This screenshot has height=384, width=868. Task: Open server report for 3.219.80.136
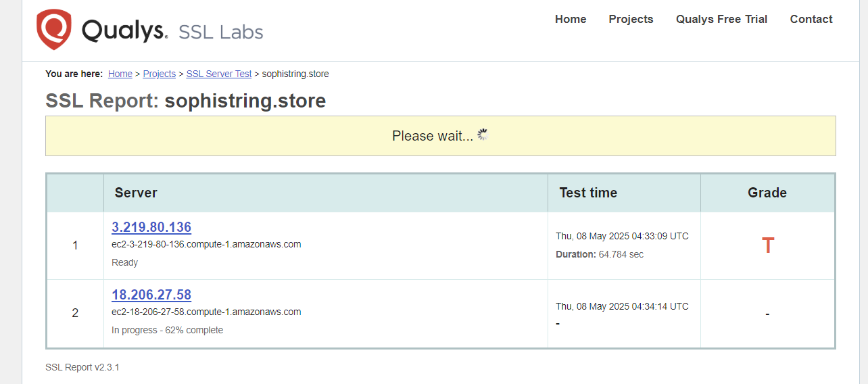[x=151, y=227]
